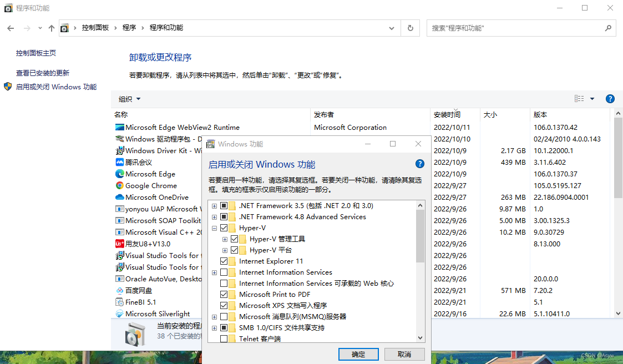Click 控制面板 in the breadcrumb

point(95,28)
